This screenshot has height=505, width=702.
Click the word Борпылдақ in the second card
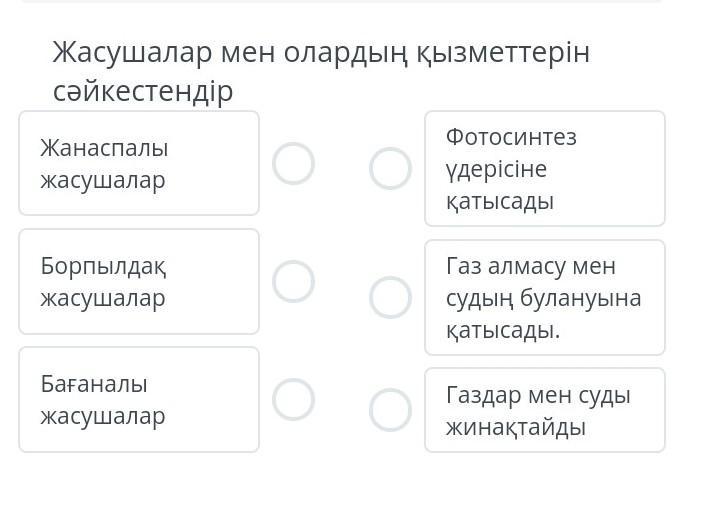click(x=103, y=266)
